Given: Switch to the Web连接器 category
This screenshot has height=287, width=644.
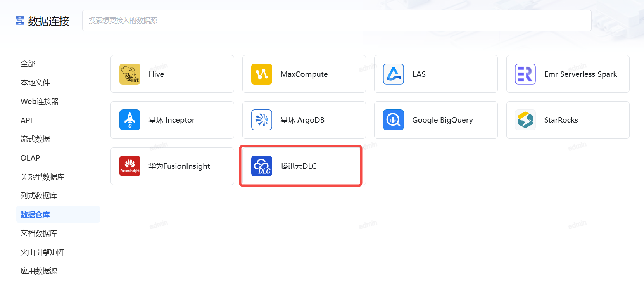Looking at the screenshot, I should click(x=40, y=101).
